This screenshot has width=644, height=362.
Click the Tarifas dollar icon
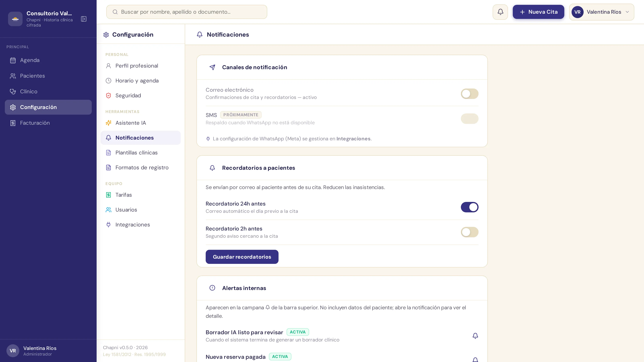108,195
